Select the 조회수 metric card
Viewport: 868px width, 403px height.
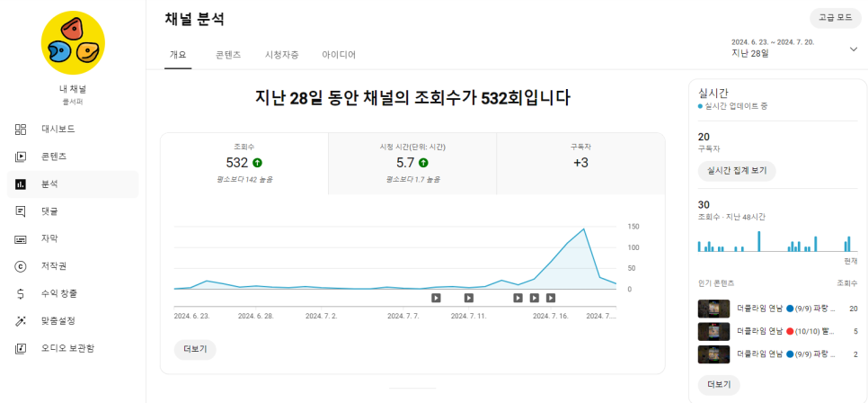tap(244, 164)
